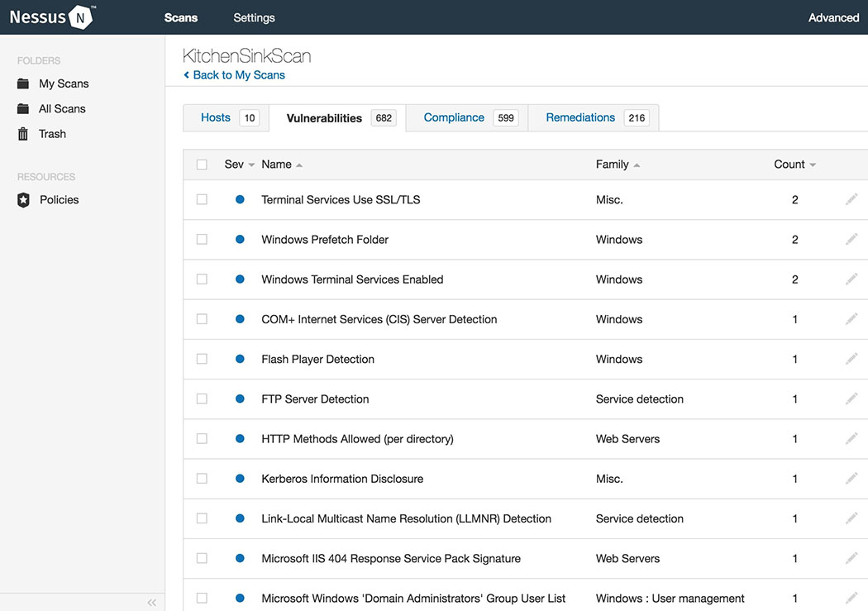Click Windows : User management family cell
Viewport: 868px width, 611px height.
coord(670,599)
